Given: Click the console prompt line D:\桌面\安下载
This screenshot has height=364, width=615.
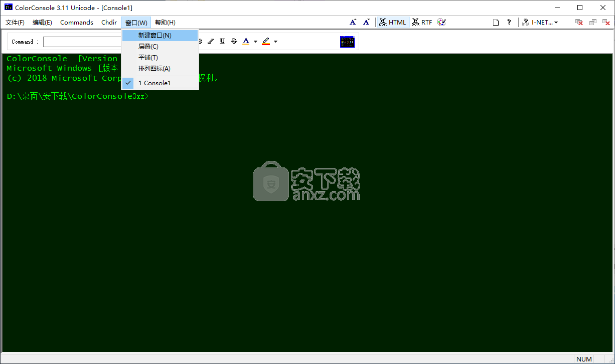Looking at the screenshot, I should tap(78, 96).
